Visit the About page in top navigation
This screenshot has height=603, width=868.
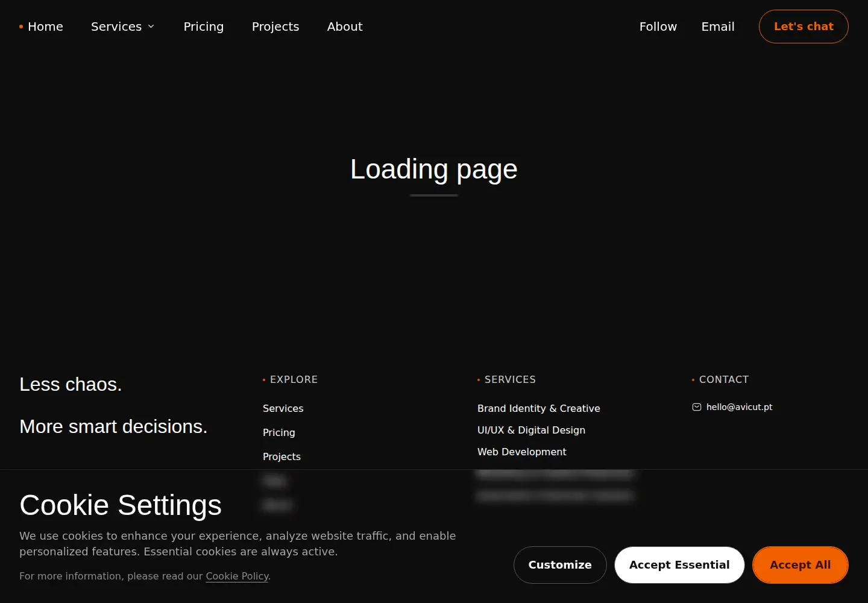345,27
